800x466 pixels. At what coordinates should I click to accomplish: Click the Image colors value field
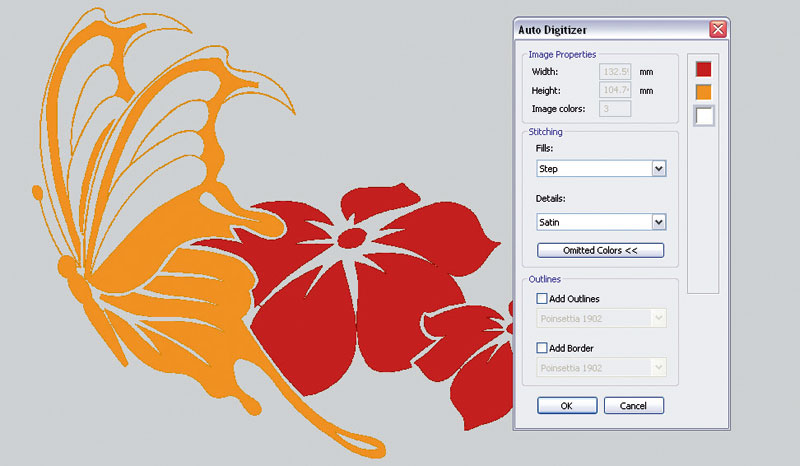coord(615,109)
